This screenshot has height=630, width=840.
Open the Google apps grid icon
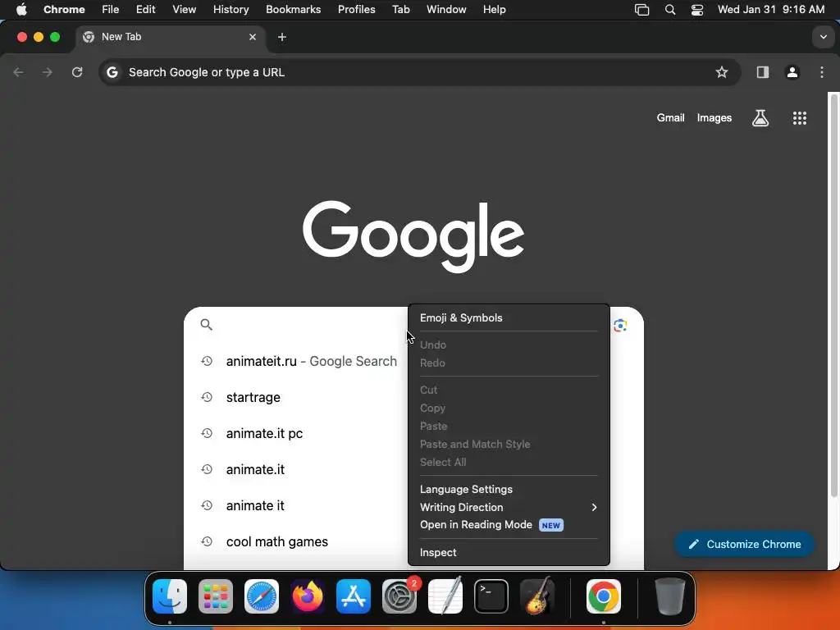click(x=799, y=118)
